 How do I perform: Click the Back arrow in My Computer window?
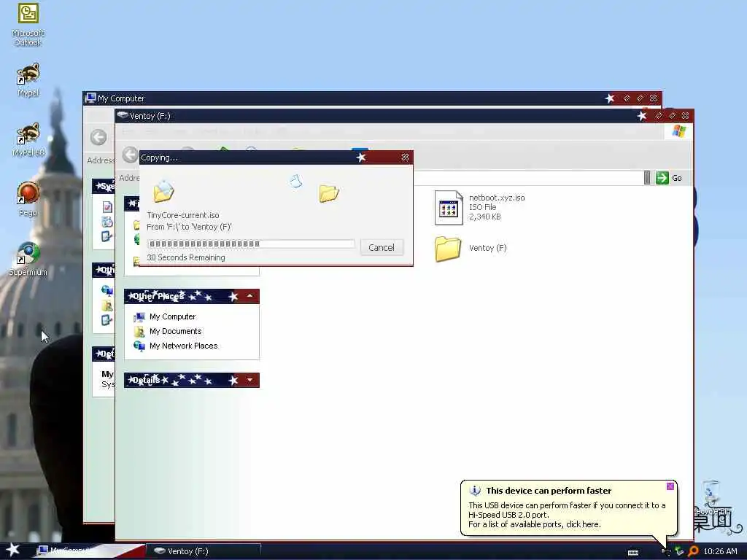pos(98,137)
